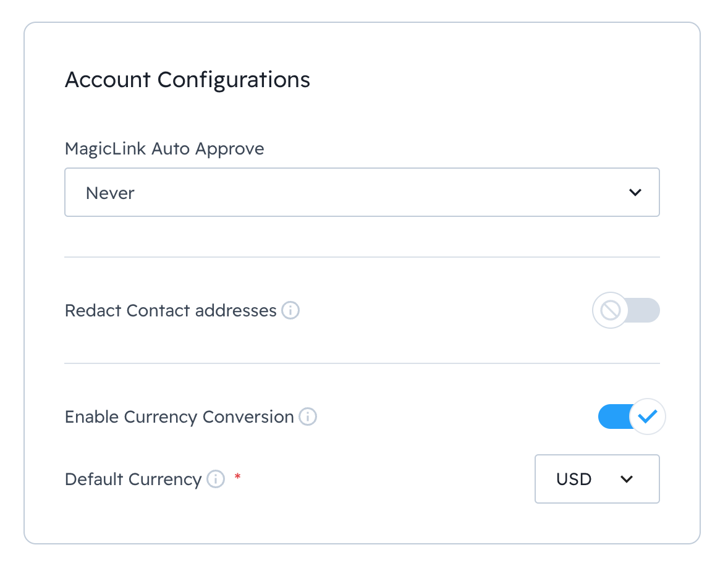
Task: Click the 'MagicLink Auto Approve' field label
Action: tap(164, 149)
